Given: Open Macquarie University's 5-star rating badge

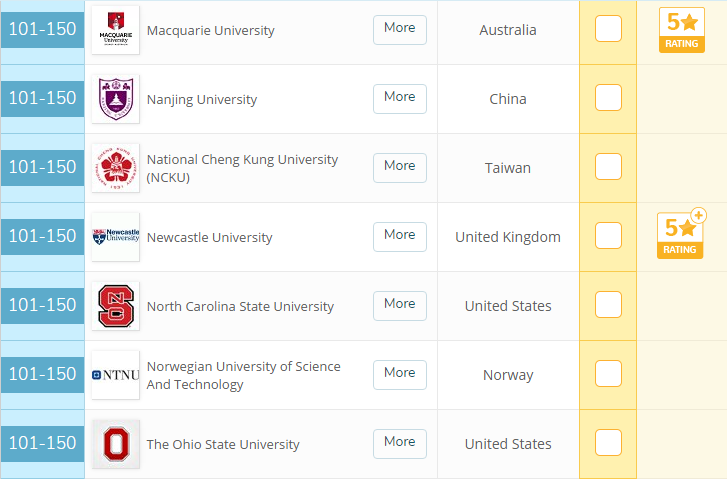Looking at the screenshot, I should pyautogui.click(x=681, y=30).
